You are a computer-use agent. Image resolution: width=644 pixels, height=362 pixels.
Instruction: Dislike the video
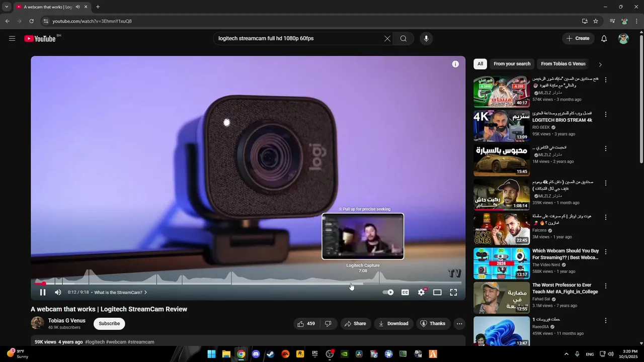(328, 324)
